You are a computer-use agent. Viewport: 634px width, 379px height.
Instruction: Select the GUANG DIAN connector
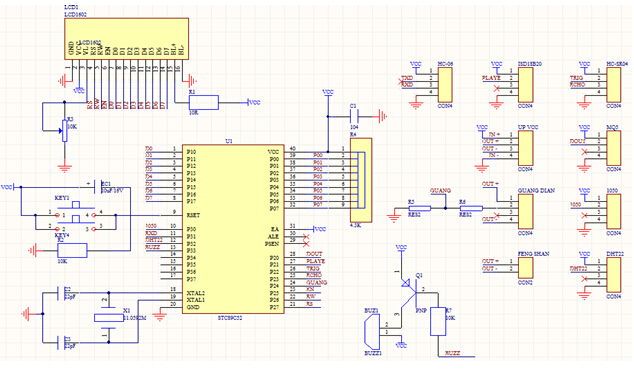point(526,212)
